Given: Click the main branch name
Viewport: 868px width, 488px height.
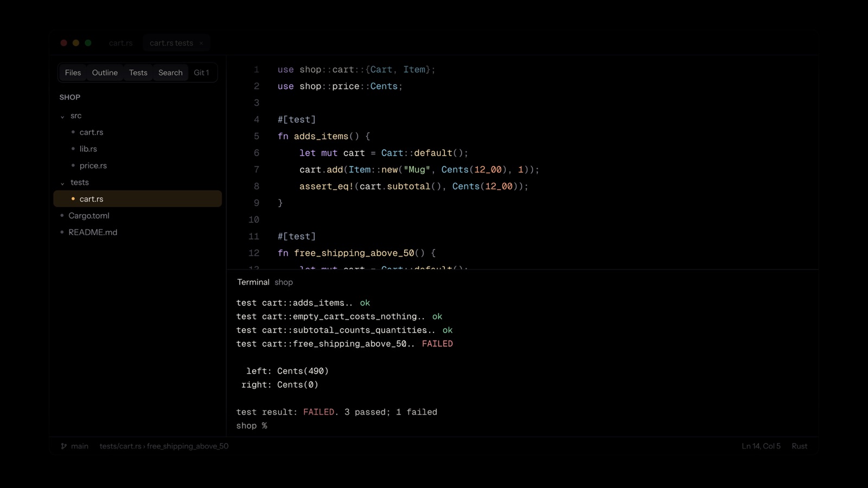Looking at the screenshot, I should 79,446.
